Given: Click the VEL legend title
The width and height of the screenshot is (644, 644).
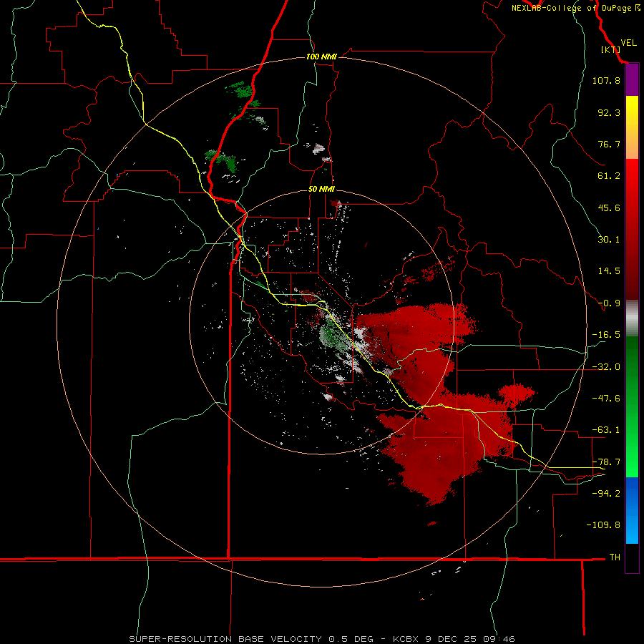Looking at the screenshot, I should coord(628,43).
